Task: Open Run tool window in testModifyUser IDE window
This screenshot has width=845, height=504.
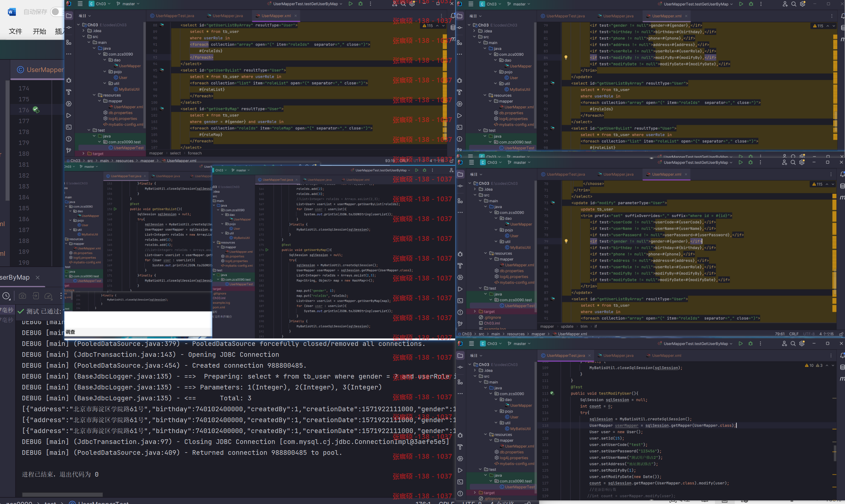Action: [x=460, y=470]
